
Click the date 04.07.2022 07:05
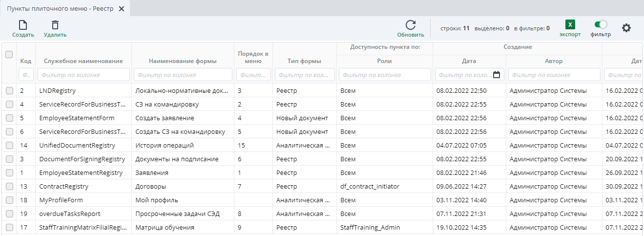461,145
